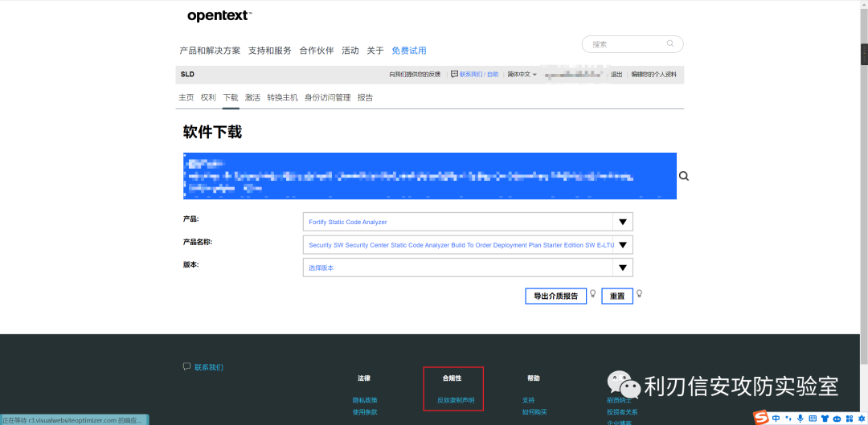Click the SLD label in the gray bar
Viewport: 868px width, 425px height.
(187, 74)
